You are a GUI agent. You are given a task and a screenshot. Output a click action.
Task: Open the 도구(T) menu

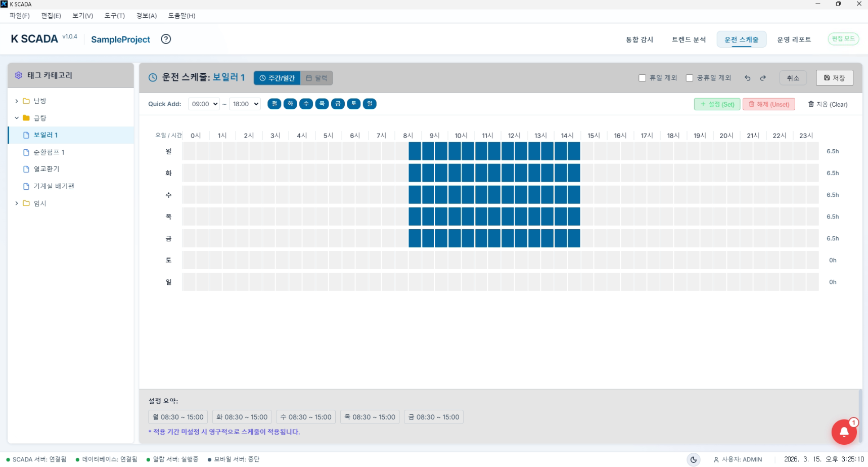coord(115,16)
